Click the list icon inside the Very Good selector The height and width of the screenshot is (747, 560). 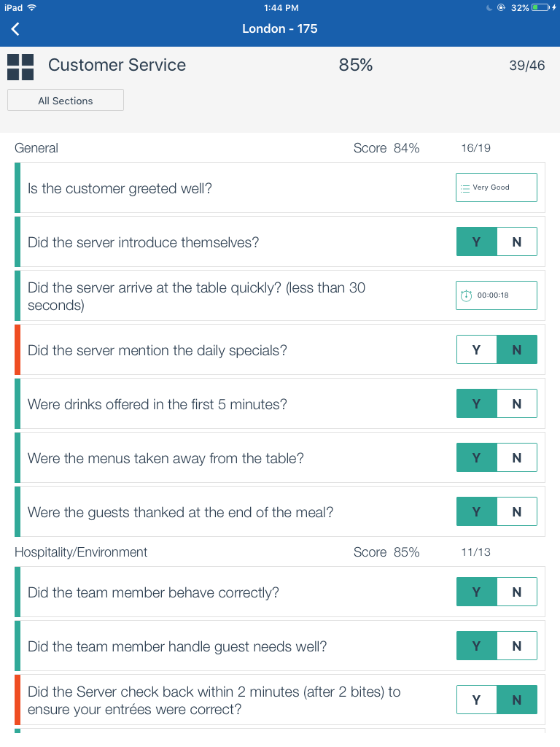467,187
